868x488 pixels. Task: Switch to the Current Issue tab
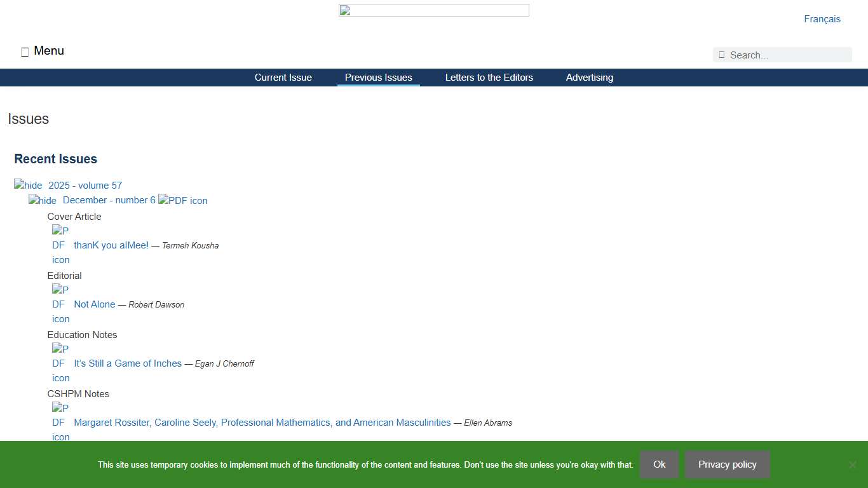[x=283, y=77]
